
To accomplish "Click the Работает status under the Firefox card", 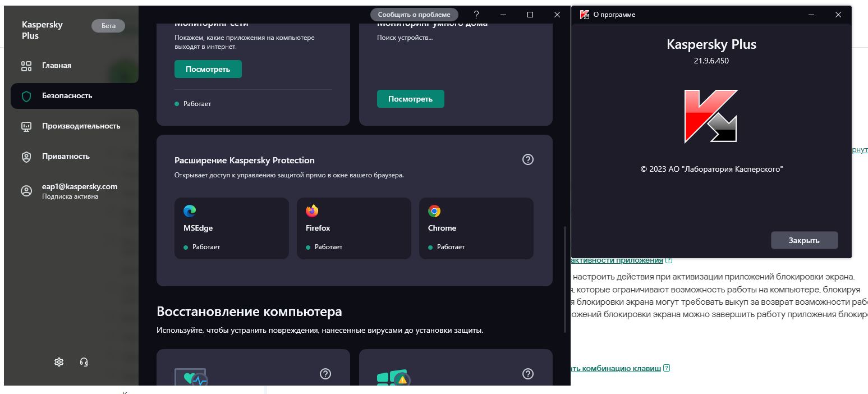I will (x=324, y=247).
